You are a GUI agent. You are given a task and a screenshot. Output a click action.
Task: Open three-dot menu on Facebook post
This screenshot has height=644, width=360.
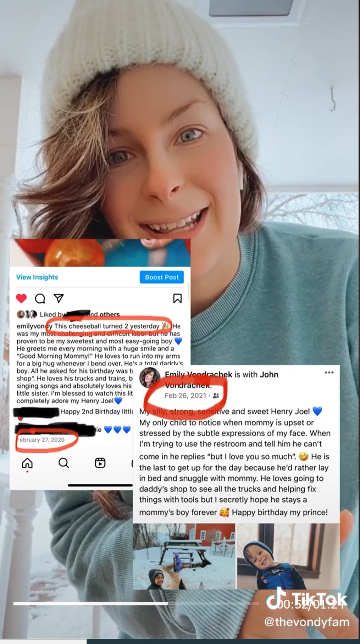(329, 373)
